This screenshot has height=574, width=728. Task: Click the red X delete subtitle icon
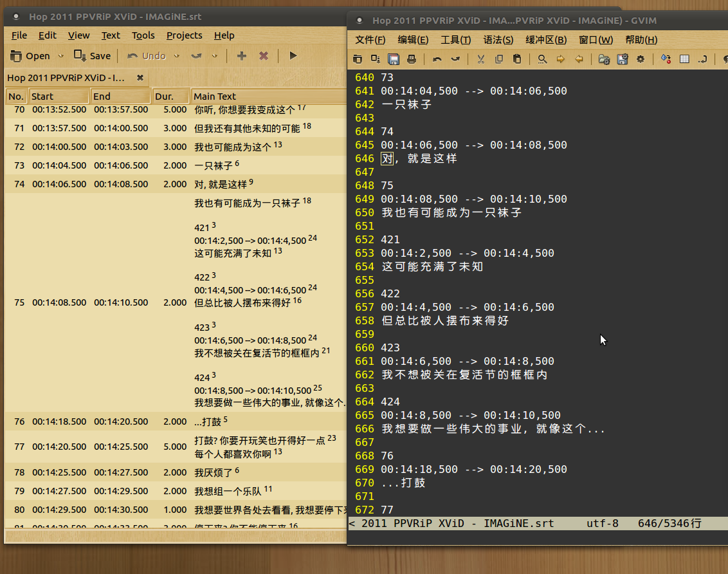264,56
